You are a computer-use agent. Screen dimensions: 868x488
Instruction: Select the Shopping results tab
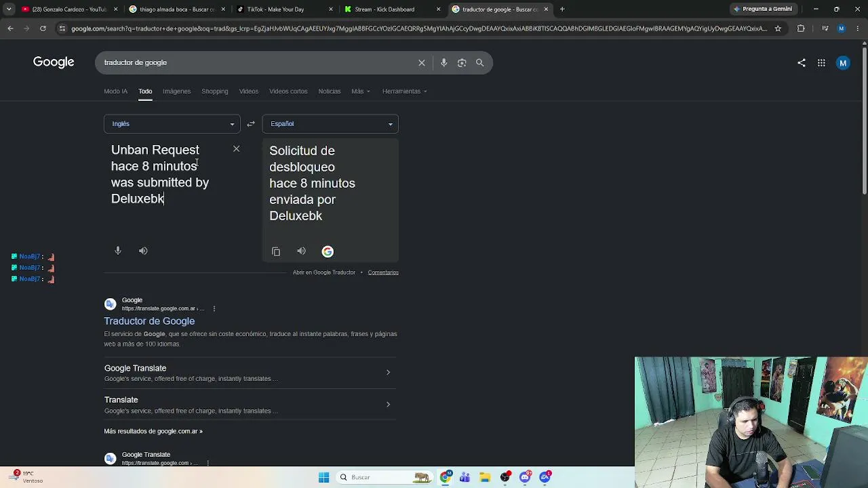[x=215, y=91]
